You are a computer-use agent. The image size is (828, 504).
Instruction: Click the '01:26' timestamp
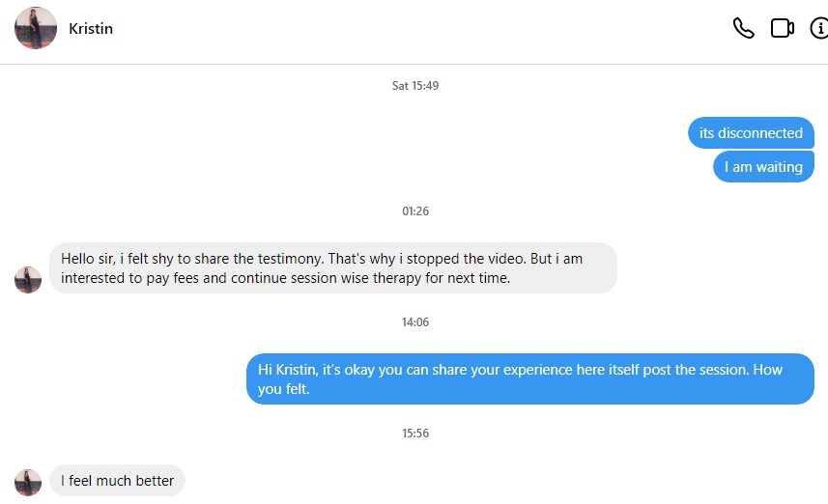pos(415,210)
